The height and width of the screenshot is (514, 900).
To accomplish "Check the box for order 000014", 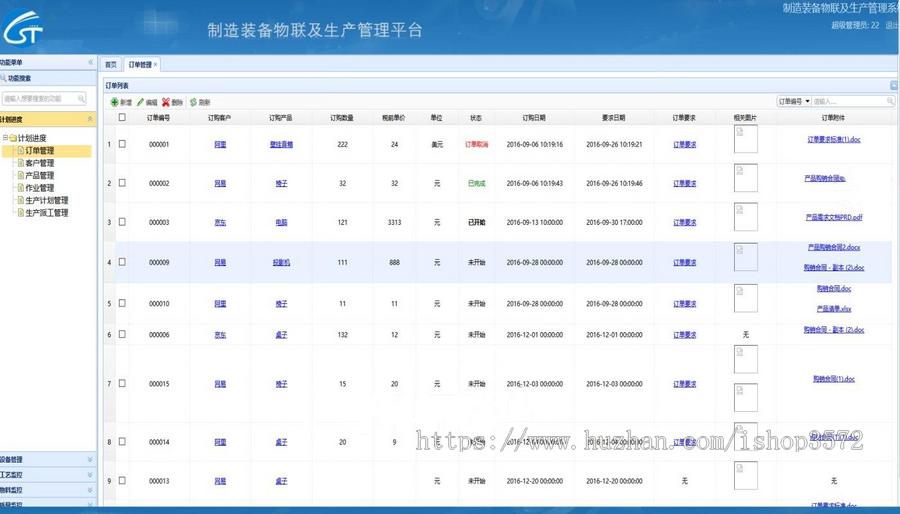I will click(x=122, y=442).
